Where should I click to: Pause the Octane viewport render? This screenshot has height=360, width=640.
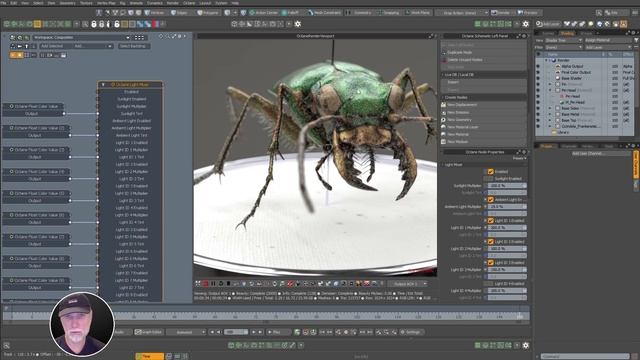213,283
